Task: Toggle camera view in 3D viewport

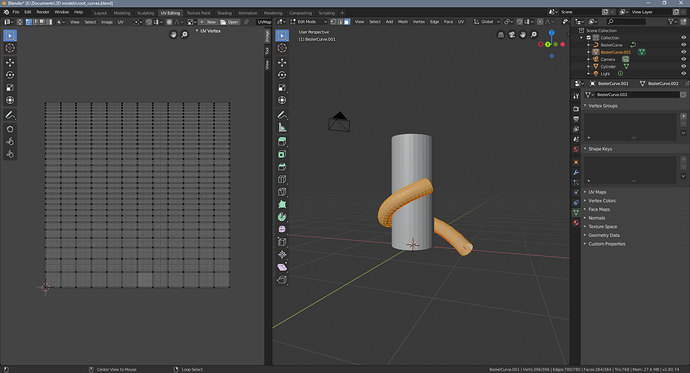Action: [512, 34]
